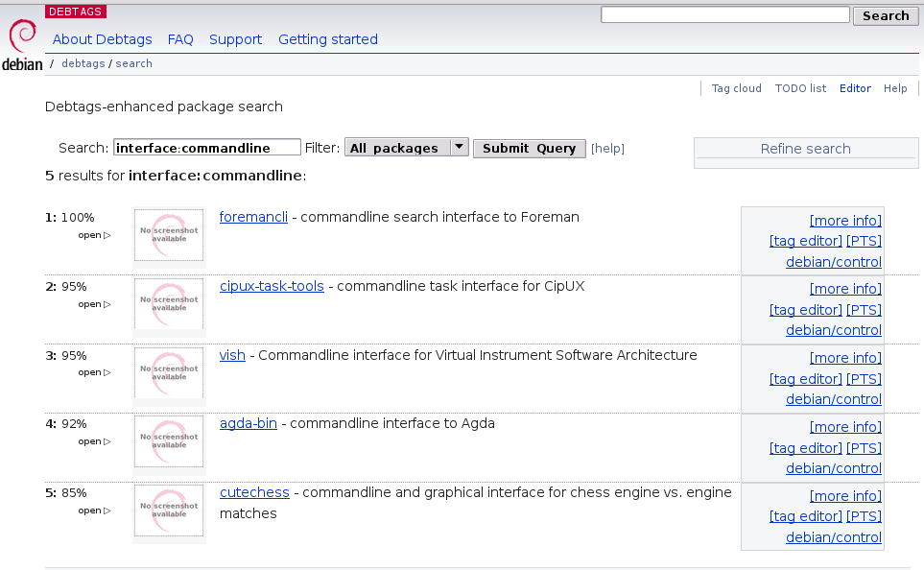Open tag editor for agda-bin

tap(805, 448)
